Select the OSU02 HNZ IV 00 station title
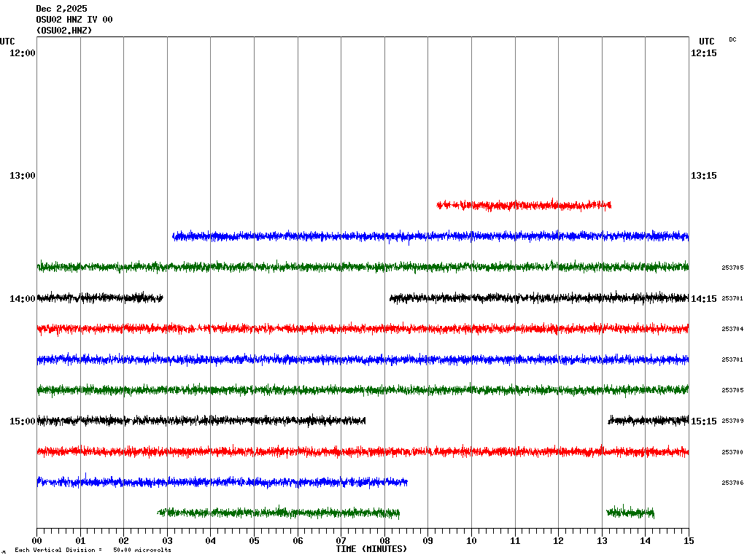The image size is (747, 560). (74, 20)
